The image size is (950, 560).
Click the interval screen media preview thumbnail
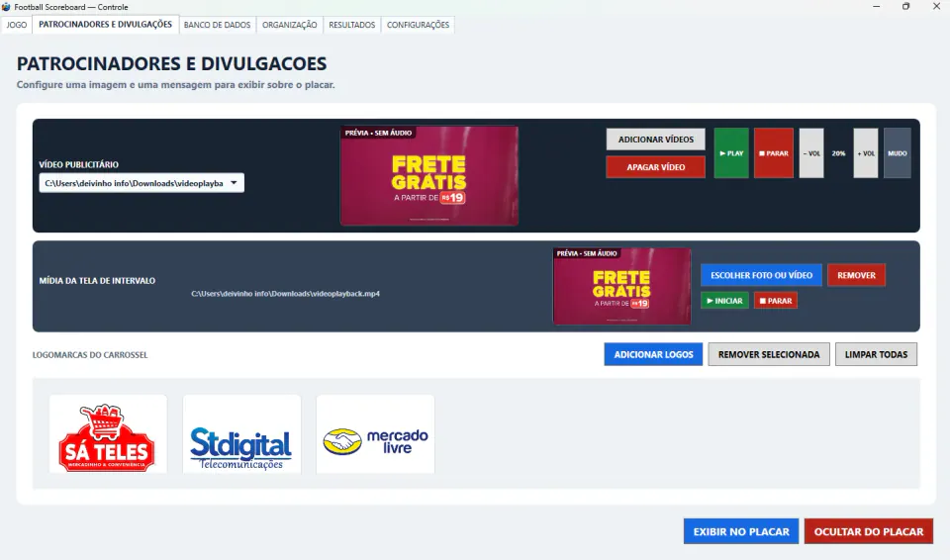pos(621,286)
